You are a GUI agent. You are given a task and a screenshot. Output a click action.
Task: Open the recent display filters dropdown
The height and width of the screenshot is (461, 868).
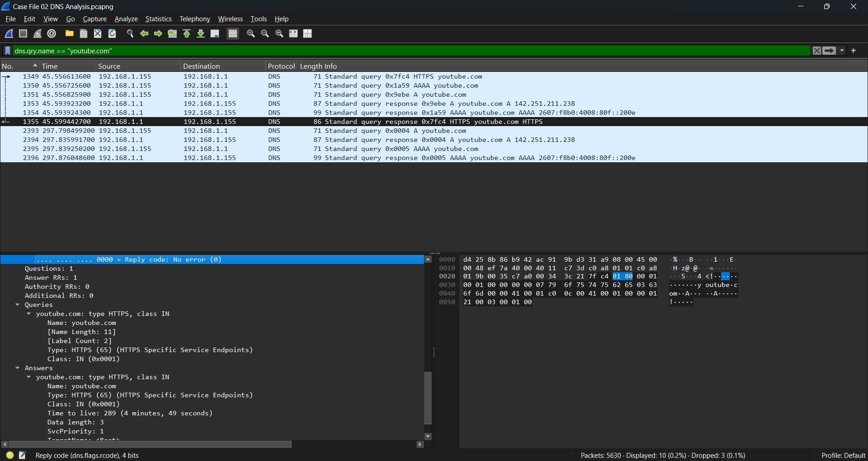click(842, 51)
